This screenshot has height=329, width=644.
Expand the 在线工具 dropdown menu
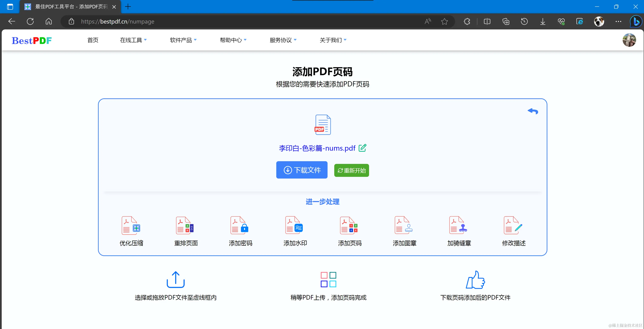click(133, 40)
